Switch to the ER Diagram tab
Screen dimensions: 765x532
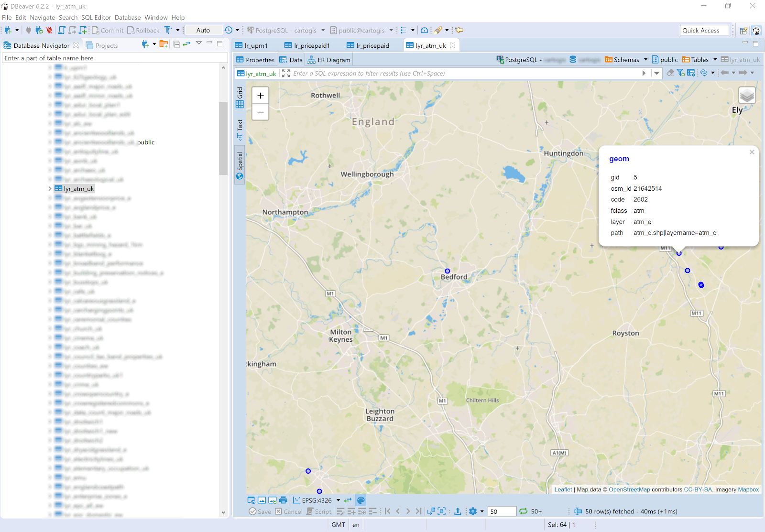point(329,60)
